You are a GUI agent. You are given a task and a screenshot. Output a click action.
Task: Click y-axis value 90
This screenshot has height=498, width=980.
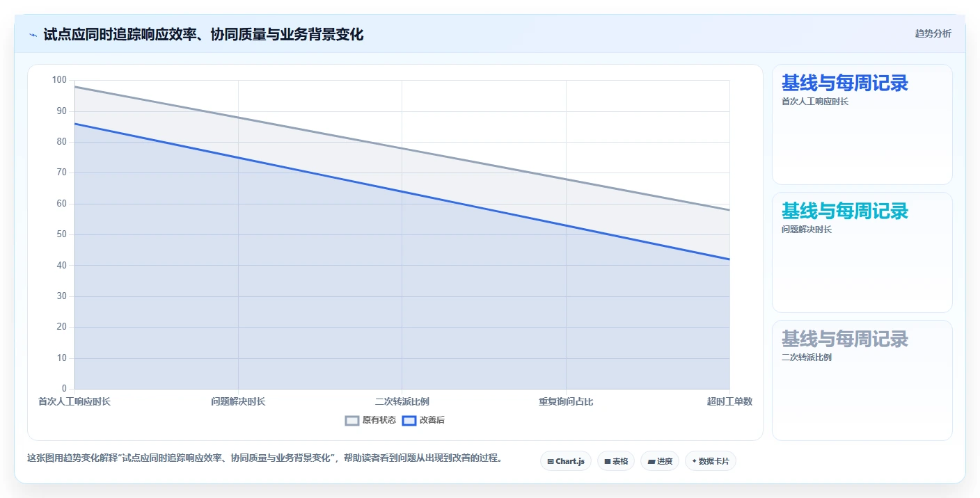coord(62,111)
